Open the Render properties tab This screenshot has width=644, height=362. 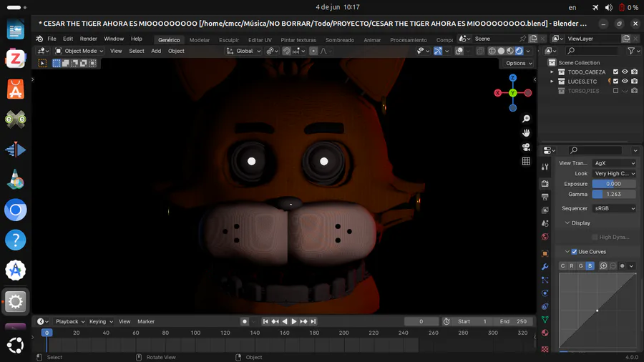545,183
